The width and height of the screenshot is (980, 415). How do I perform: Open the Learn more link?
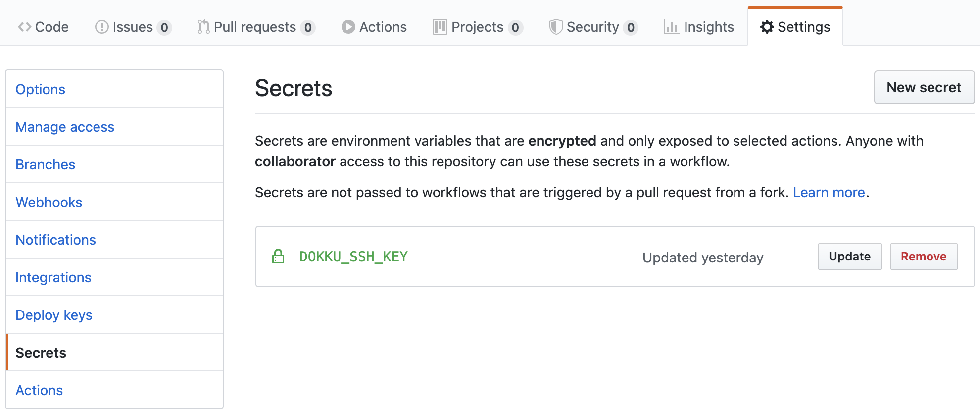coord(829,192)
